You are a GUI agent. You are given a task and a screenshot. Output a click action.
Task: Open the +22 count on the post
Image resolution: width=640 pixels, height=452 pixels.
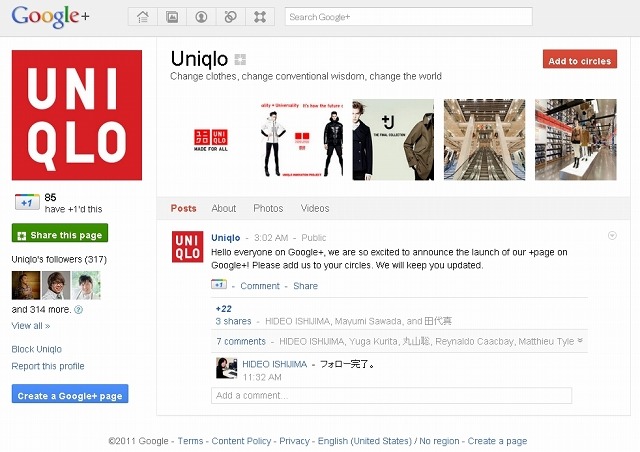tap(224, 309)
